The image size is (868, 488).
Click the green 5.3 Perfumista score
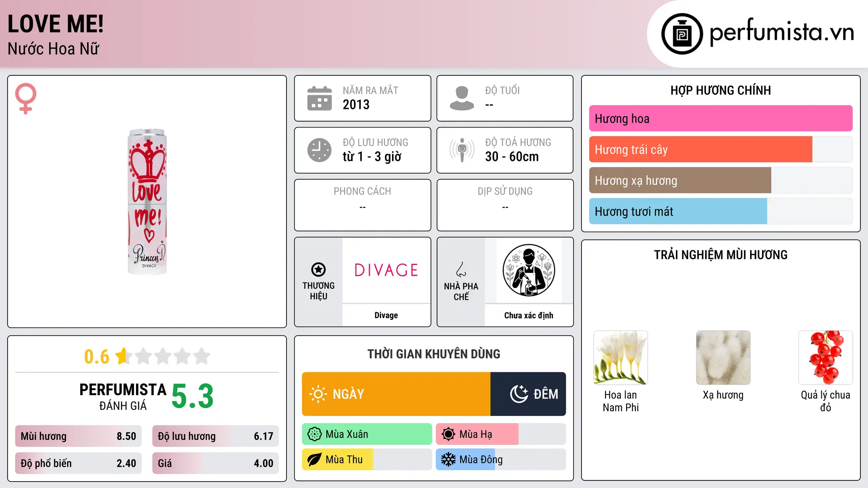pyautogui.click(x=192, y=396)
